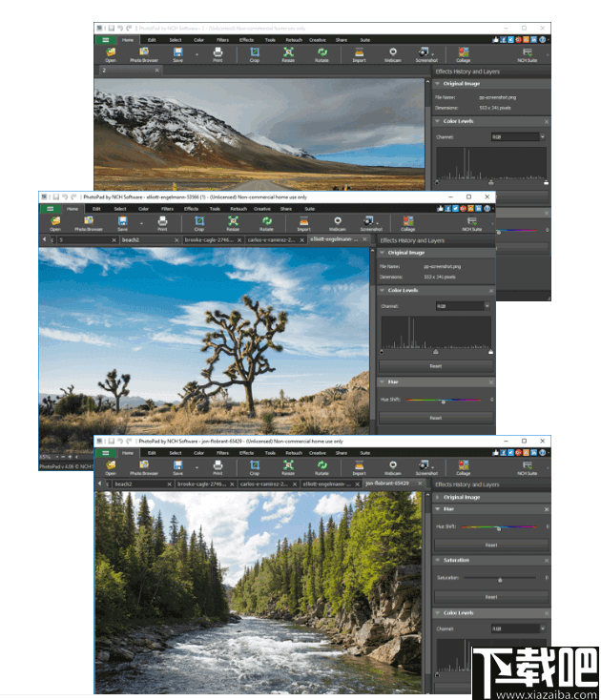Click green main menu button in bottom window
The image size is (601, 700).
105,453
